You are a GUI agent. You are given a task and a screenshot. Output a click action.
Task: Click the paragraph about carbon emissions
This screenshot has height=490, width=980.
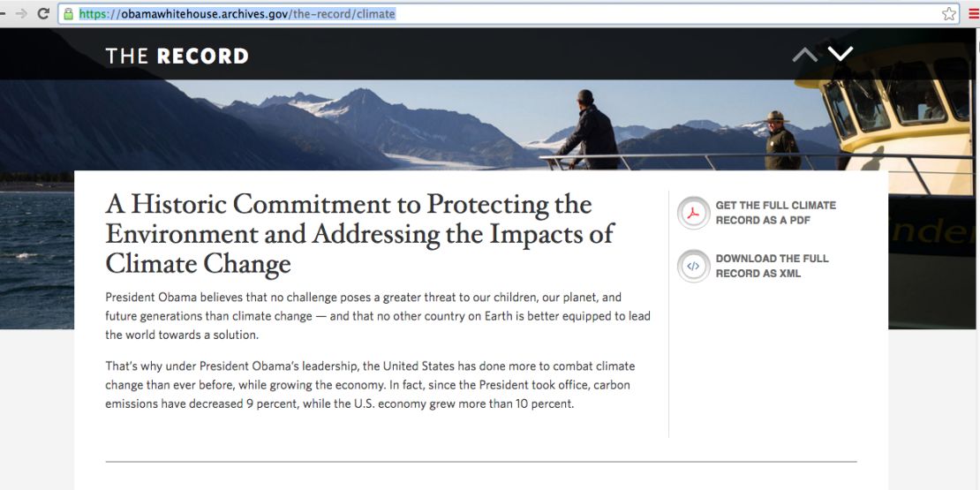[x=372, y=385]
